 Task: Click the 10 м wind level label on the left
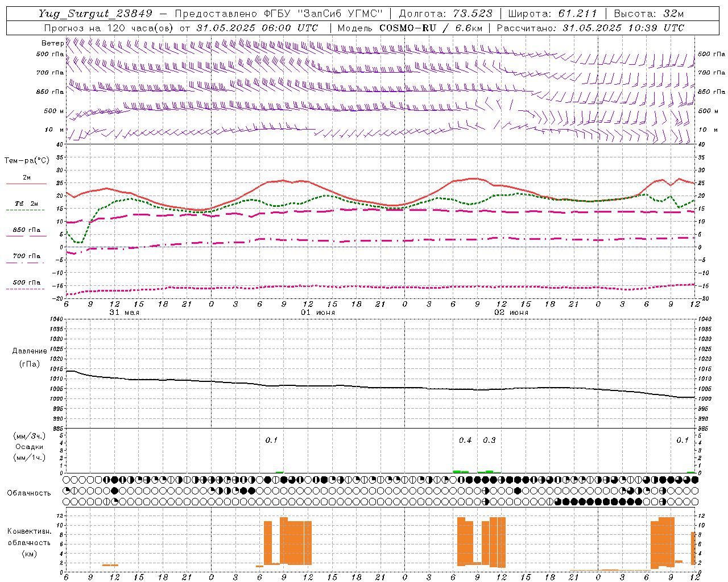pos(55,130)
